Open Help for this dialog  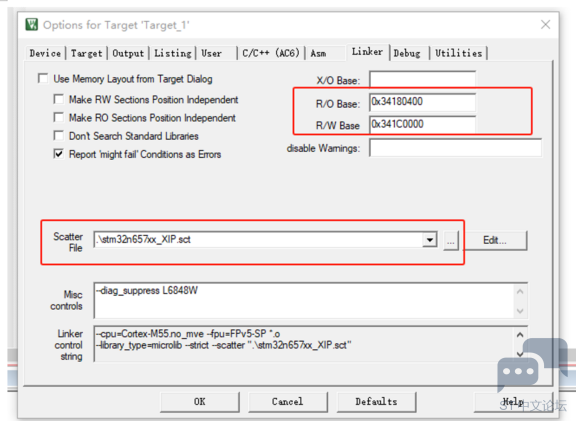click(x=513, y=402)
